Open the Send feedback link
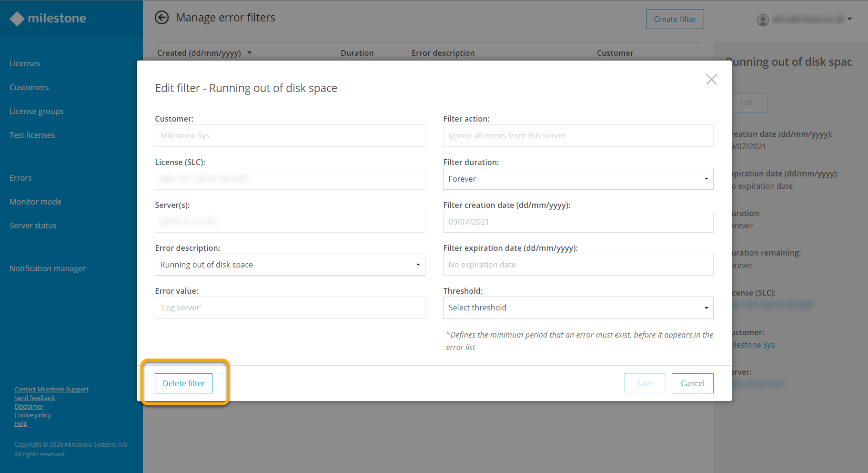Screen dimensions: 868x473 34,398
